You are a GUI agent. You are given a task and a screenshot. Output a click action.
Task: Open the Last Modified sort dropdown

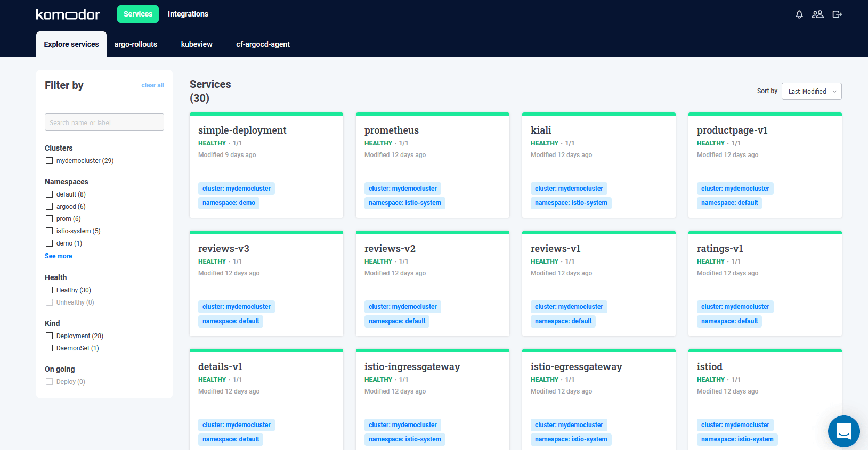(x=811, y=91)
